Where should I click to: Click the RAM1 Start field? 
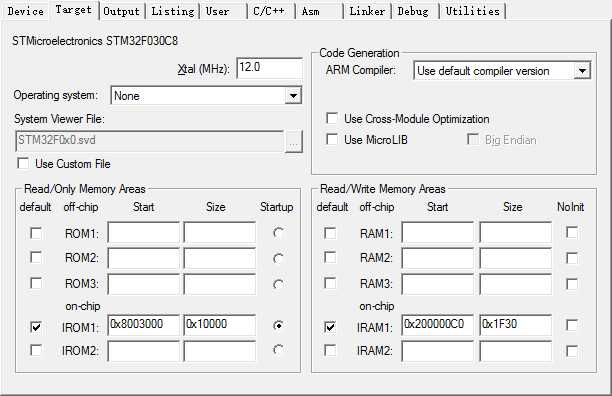(x=438, y=232)
